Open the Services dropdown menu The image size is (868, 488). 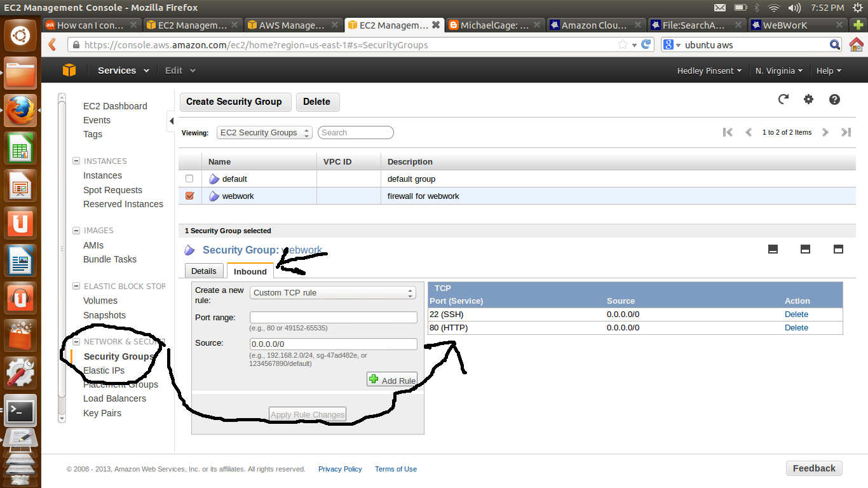pos(123,71)
